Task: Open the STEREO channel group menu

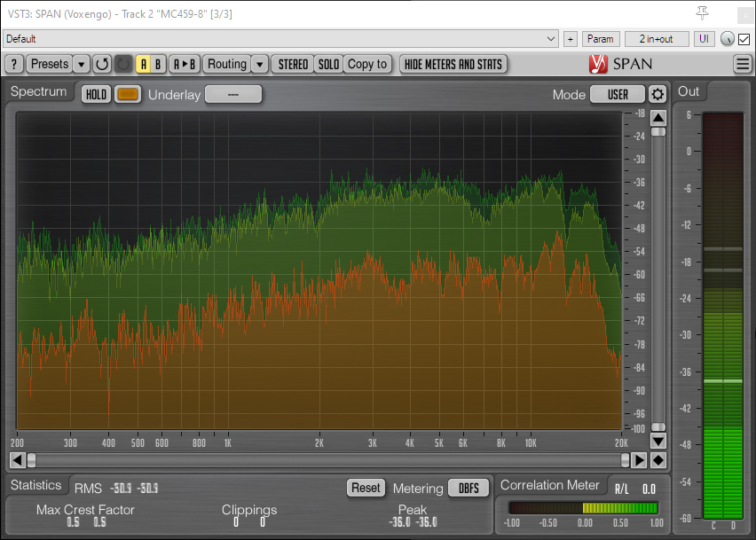Action: click(x=293, y=64)
